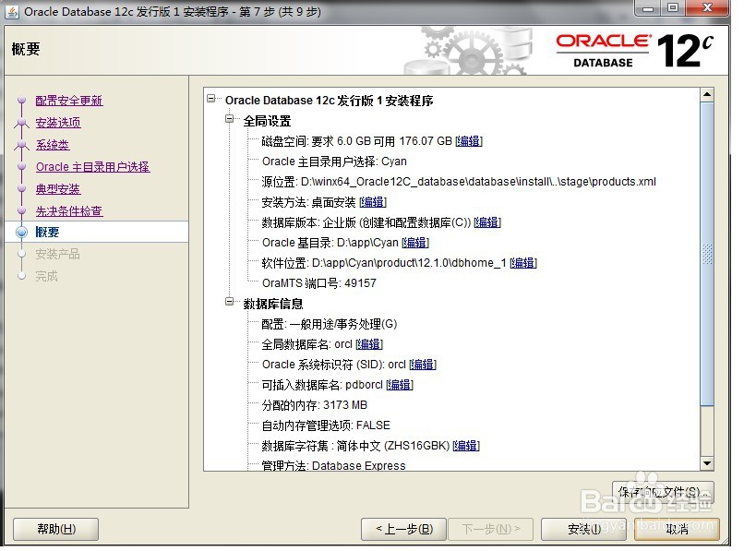The width and height of the screenshot is (756, 551).
Task: Click the scrollbar up arrow
Action: pyautogui.click(x=707, y=94)
